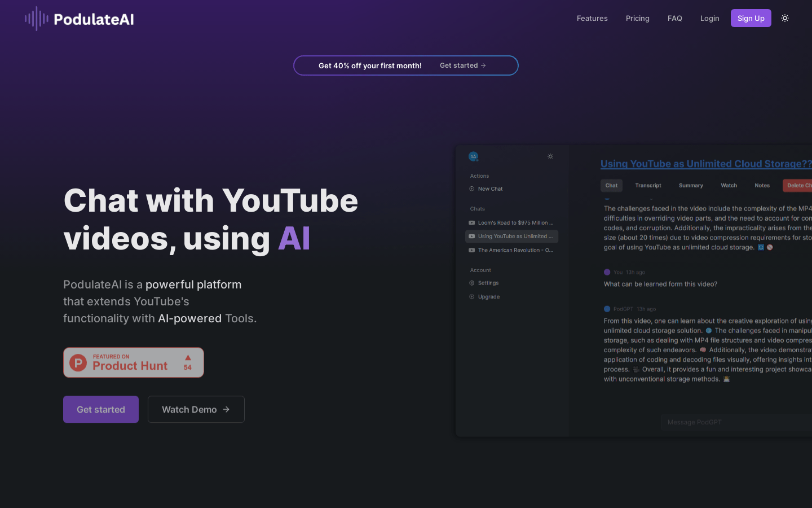Click the purple You avatar dot
Image resolution: width=812 pixels, height=508 pixels.
[607, 272]
